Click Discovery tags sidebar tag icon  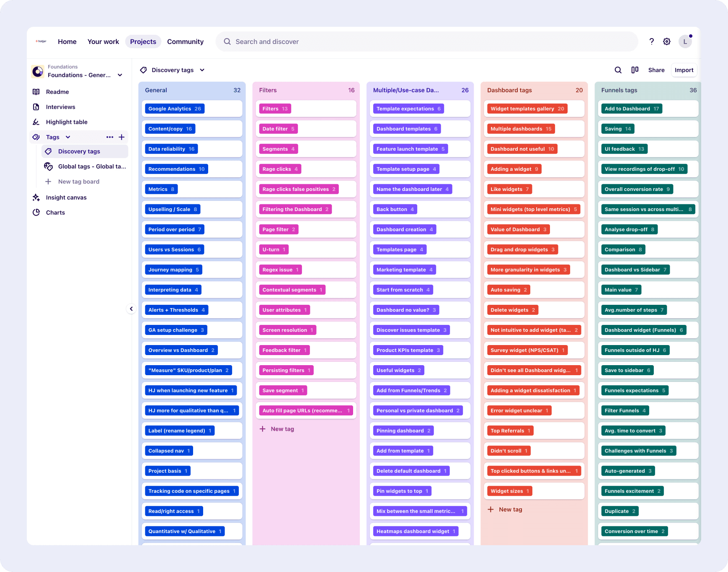(x=48, y=151)
